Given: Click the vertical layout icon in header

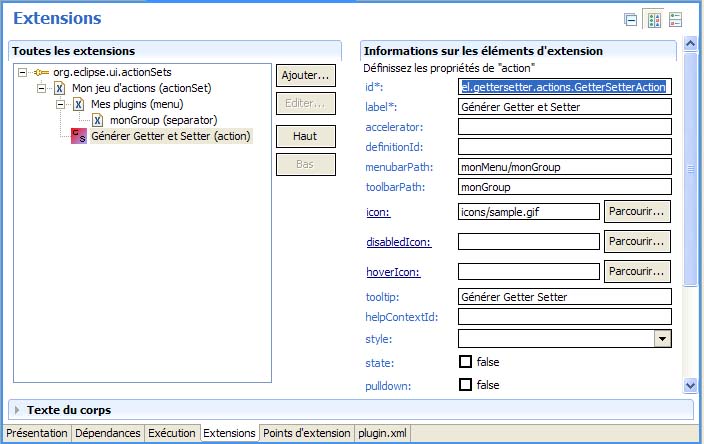Looking at the screenshot, I should (654, 19).
